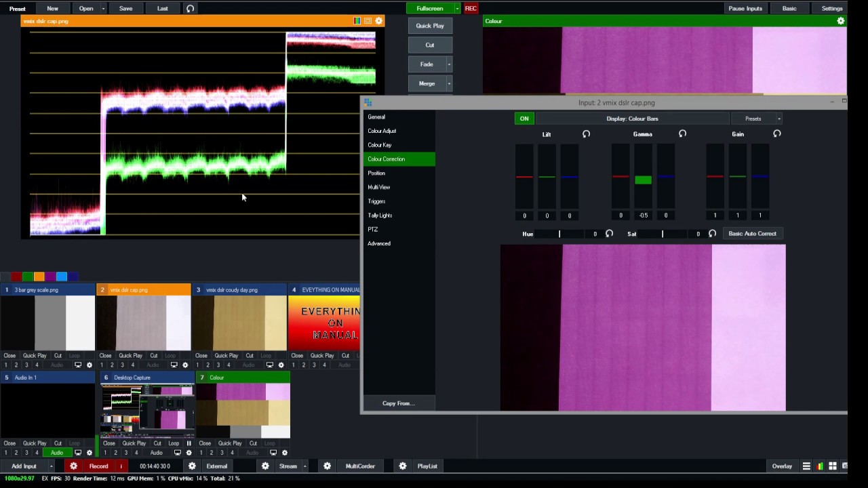Screen dimensions: 868x488
Task: Reset the Gamma colour values
Action: tap(682, 134)
